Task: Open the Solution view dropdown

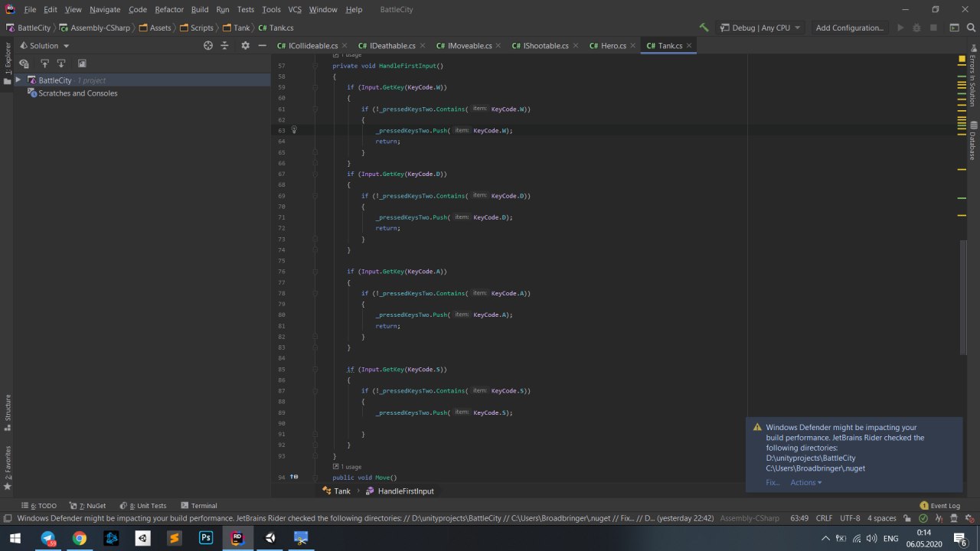Action: [x=44, y=45]
